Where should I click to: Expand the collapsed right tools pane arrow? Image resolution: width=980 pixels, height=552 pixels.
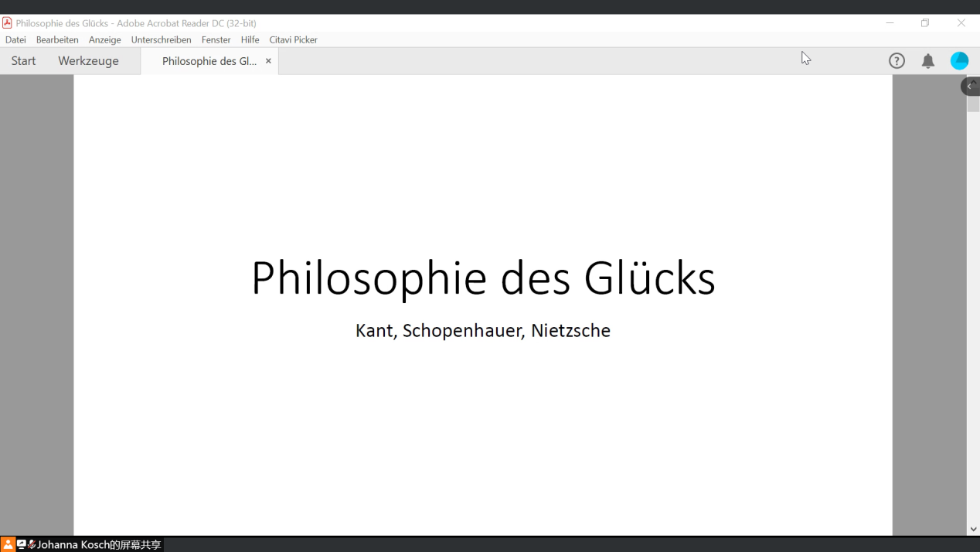coord(970,86)
